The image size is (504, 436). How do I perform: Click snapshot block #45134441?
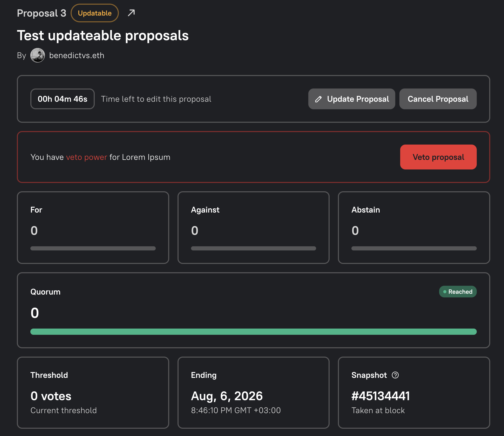[x=380, y=396]
